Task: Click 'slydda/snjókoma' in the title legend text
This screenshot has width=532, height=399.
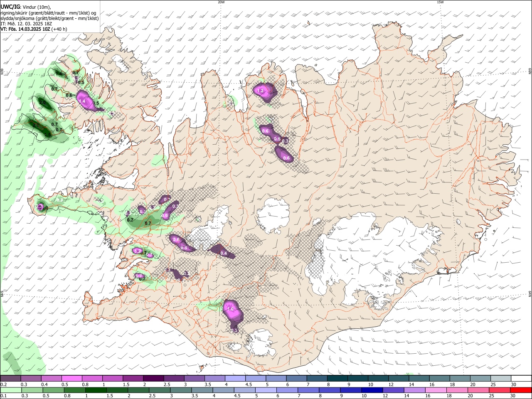Action: [x=18, y=18]
